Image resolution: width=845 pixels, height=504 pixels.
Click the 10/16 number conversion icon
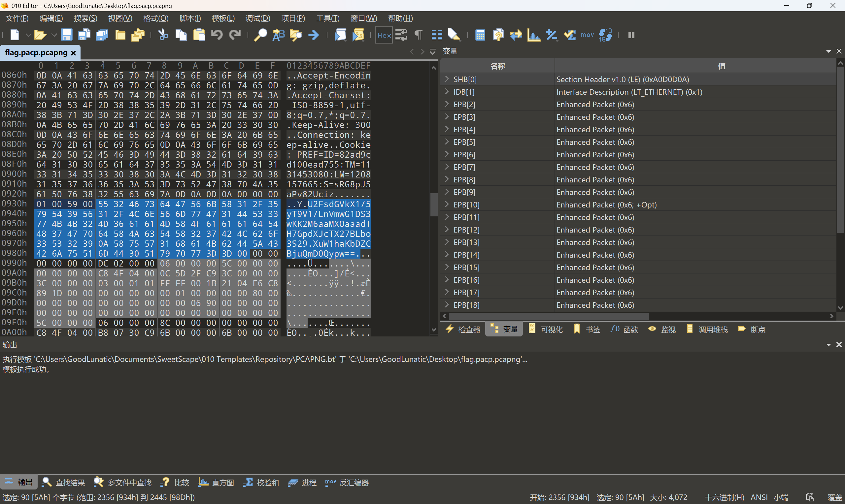tap(605, 35)
